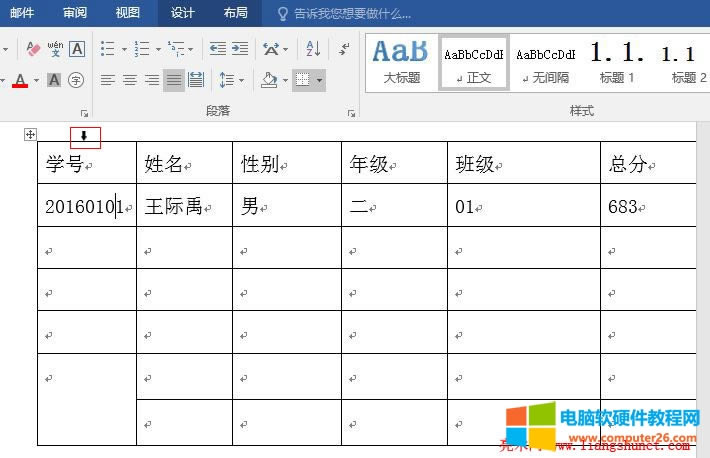Open the 段落 dialog launcher
The height and width of the screenshot is (458, 710).
click(351, 113)
